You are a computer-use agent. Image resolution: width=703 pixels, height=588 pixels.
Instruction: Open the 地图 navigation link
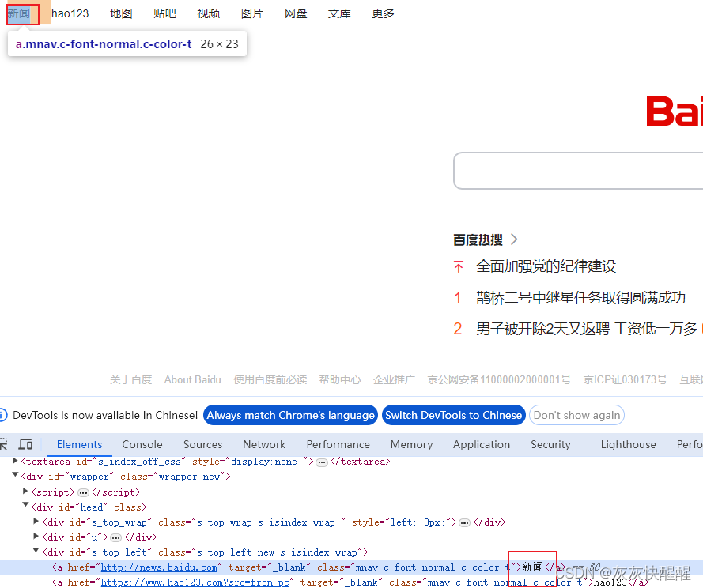pyautogui.click(x=121, y=13)
